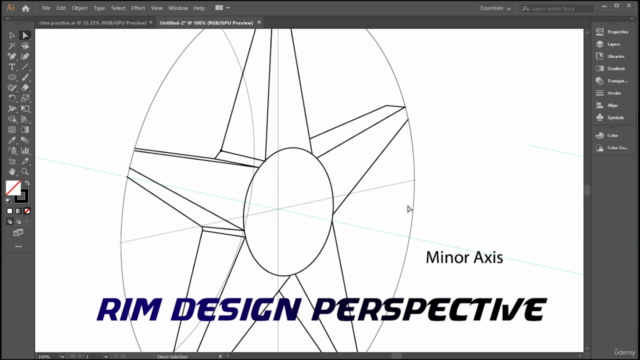640x360 pixels.
Task: Select the Symbol Sprayer tool
Action: coord(12,151)
